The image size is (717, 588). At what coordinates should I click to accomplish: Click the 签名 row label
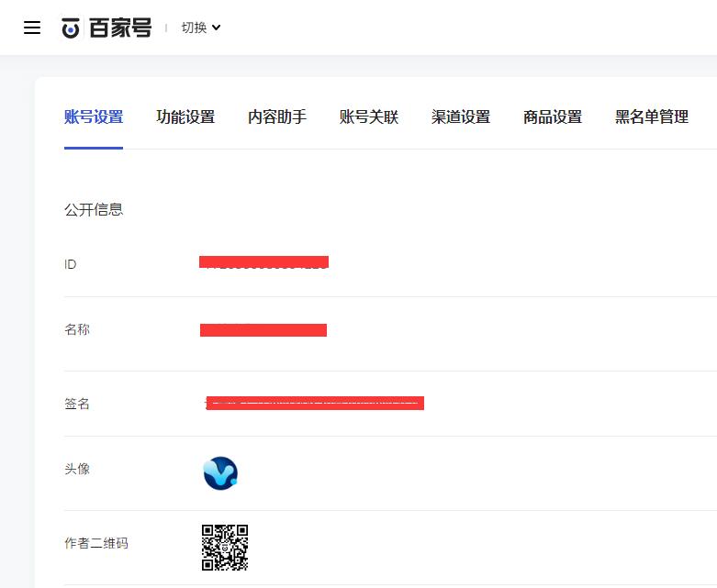(x=77, y=404)
